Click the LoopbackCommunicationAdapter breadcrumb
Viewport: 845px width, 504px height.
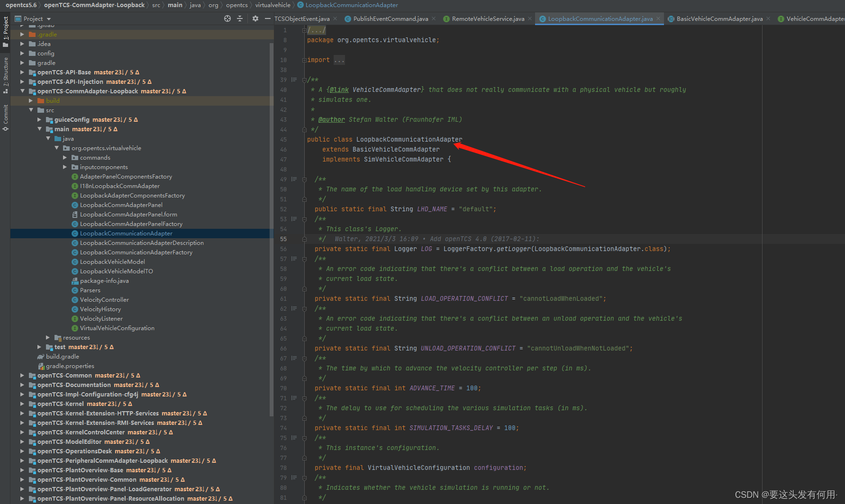pos(352,5)
